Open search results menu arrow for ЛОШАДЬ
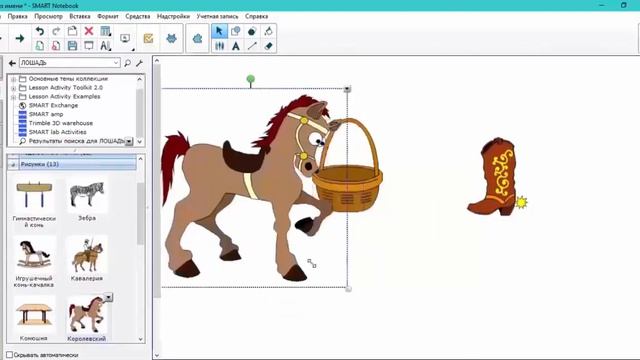Viewport: 640px width, 360px height. [x=129, y=141]
